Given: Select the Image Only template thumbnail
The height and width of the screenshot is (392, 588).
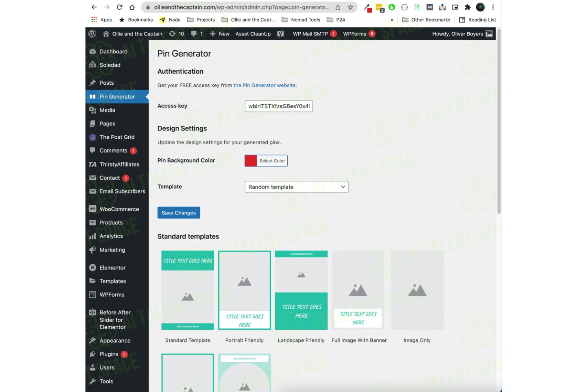Looking at the screenshot, I should click(417, 290).
